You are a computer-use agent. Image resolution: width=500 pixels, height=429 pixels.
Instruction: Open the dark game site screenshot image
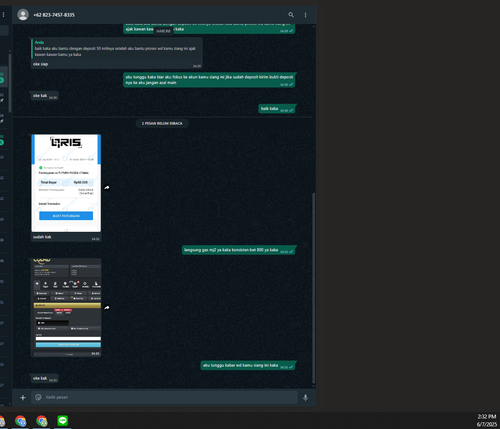(66, 307)
